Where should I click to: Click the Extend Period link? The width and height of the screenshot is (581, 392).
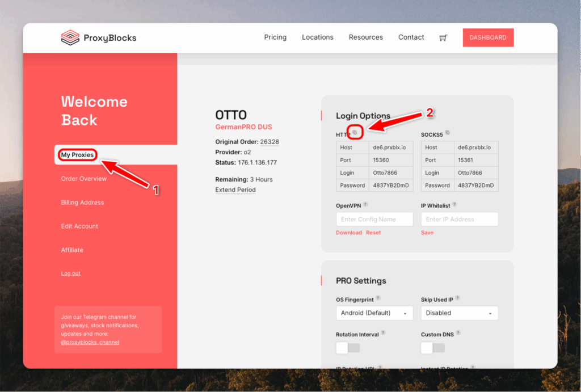pos(235,189)
